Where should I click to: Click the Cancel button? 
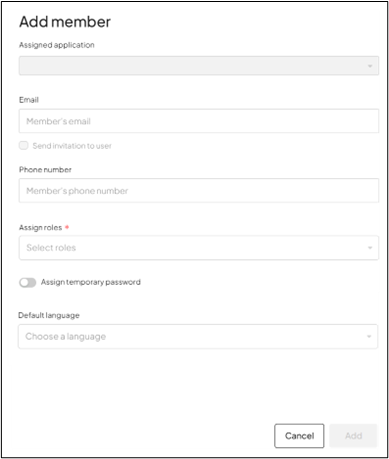pyautogui.click(x=299, y=436)
